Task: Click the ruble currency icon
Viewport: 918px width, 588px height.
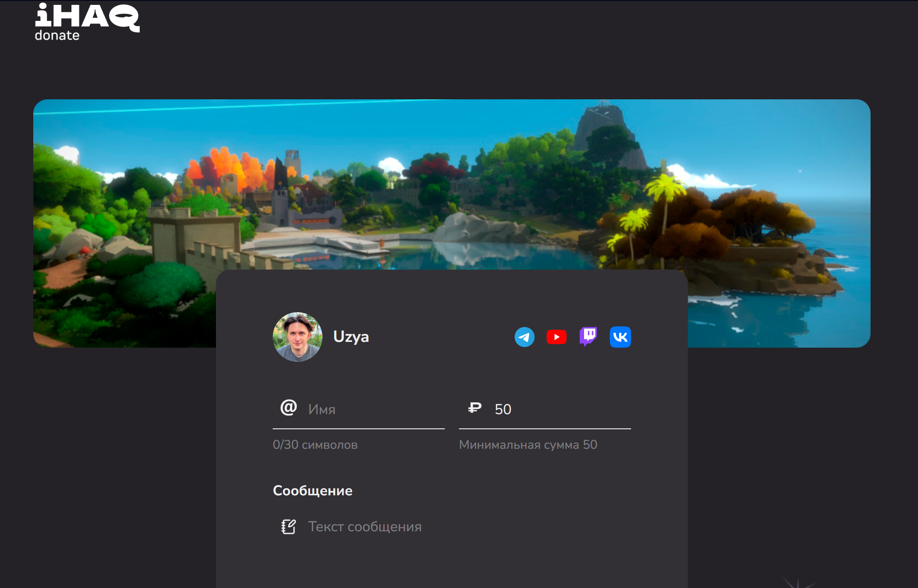Action: click(475, 408)
